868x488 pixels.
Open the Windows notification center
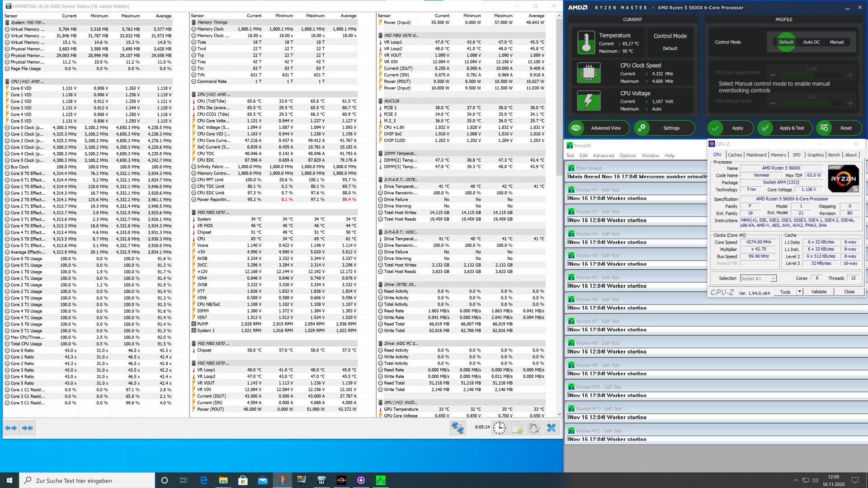pos(855,480)
